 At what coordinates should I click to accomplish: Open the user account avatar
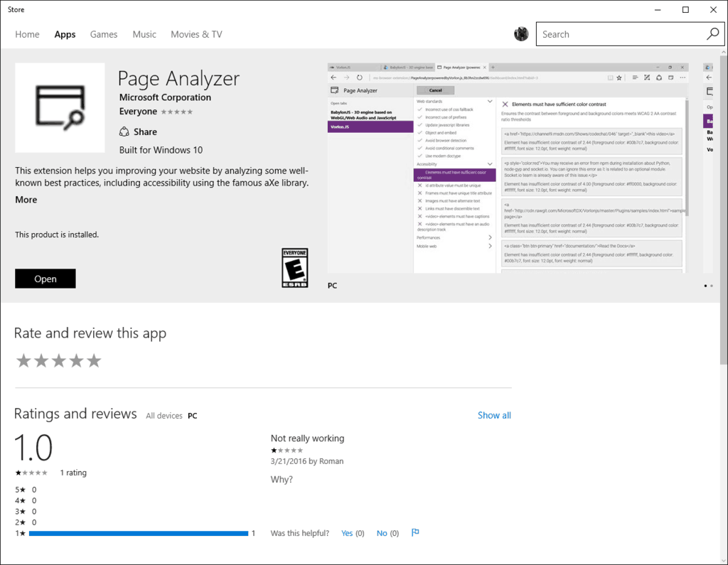[521, 34]
